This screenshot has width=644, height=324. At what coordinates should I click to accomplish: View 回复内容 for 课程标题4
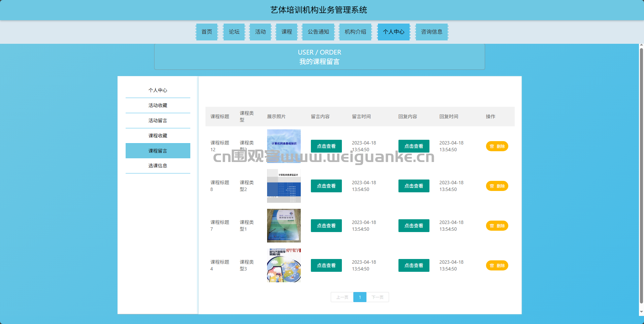point(414,265)
